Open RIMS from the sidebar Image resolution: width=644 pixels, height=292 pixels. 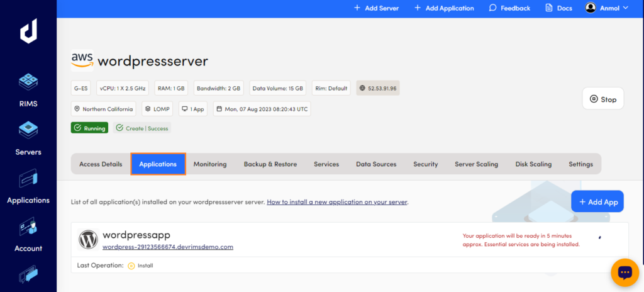click(28, 89)
